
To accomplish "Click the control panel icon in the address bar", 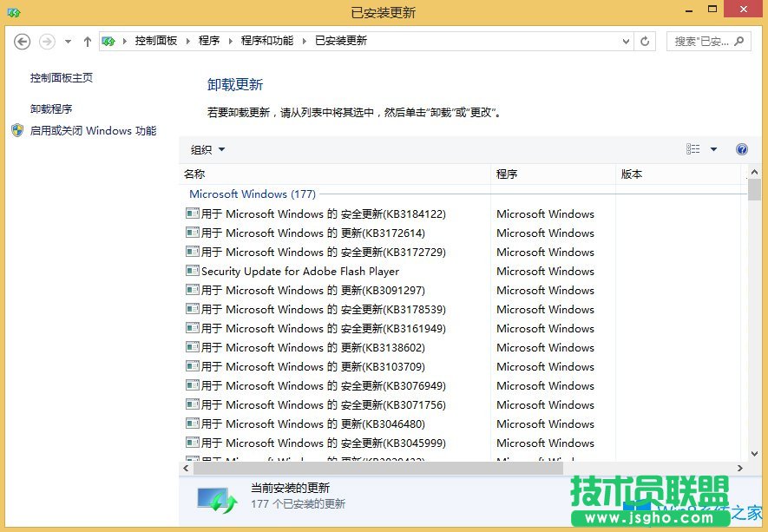I will point(108,41).
